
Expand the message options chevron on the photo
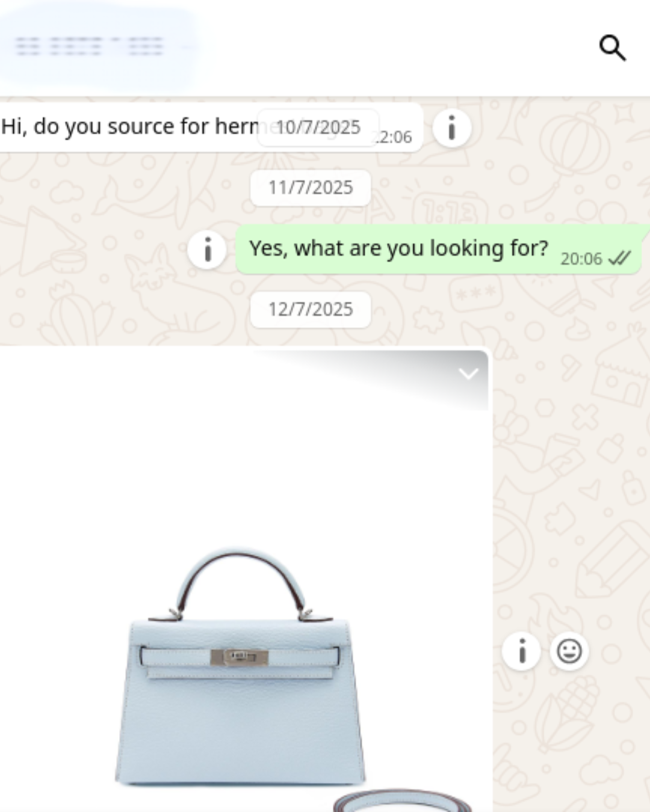[468, 374]
